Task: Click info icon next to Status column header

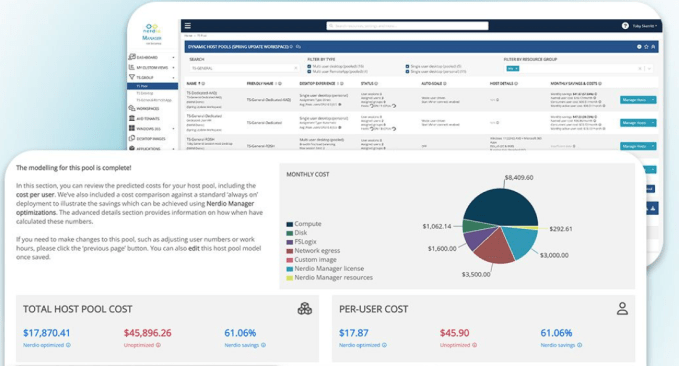Action: point(376,83)
